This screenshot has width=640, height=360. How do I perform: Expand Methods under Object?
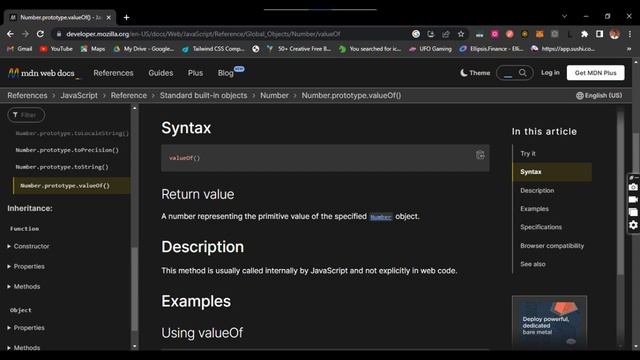pyautogui.click(x=24, y=347)
